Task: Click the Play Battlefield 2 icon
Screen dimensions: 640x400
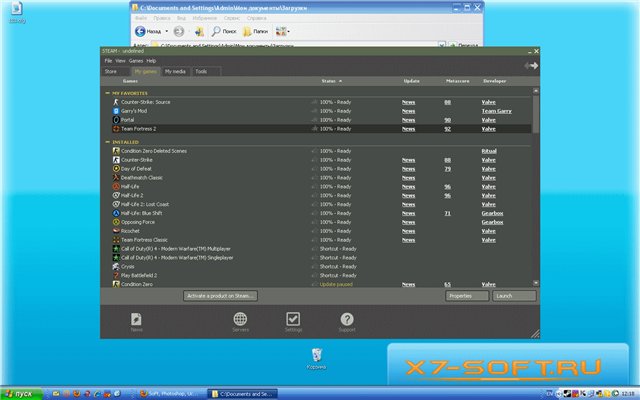Action: coord(116,276)
